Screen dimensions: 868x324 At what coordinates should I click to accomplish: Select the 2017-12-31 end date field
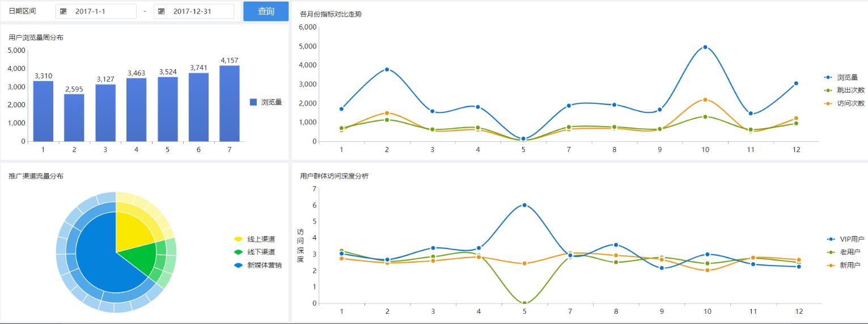(193, 11)
